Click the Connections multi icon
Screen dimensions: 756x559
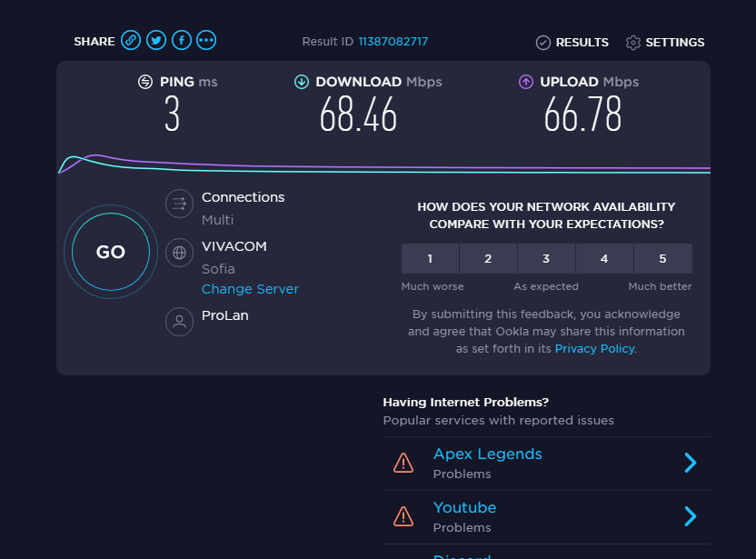tap(179, 204)
